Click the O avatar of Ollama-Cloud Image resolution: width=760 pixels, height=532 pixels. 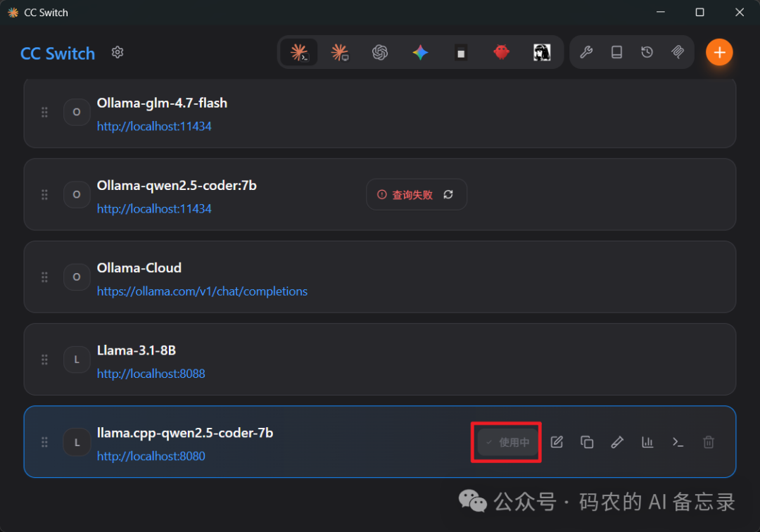pos(77,277)
